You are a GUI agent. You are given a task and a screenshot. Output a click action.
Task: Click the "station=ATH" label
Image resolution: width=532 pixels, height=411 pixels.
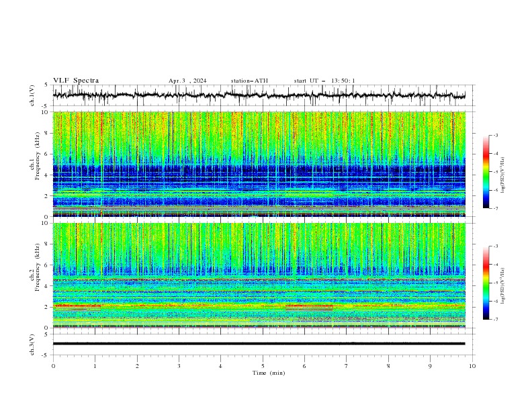249,81
